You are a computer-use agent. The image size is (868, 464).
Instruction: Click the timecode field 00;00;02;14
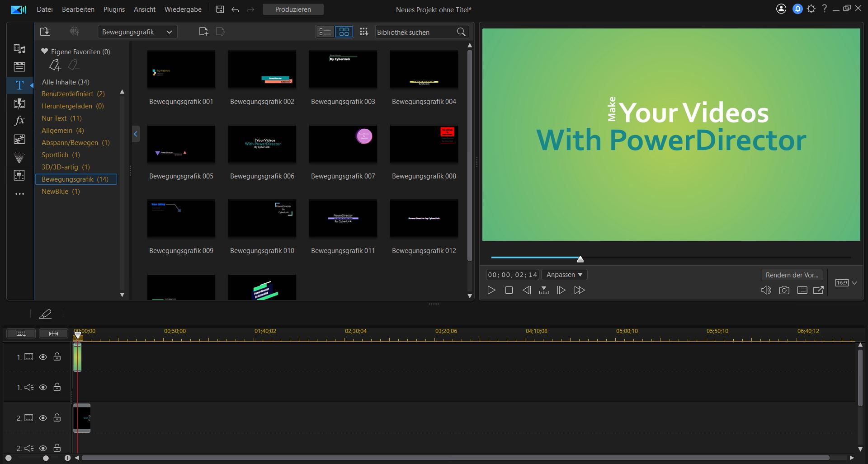(513, 275)
